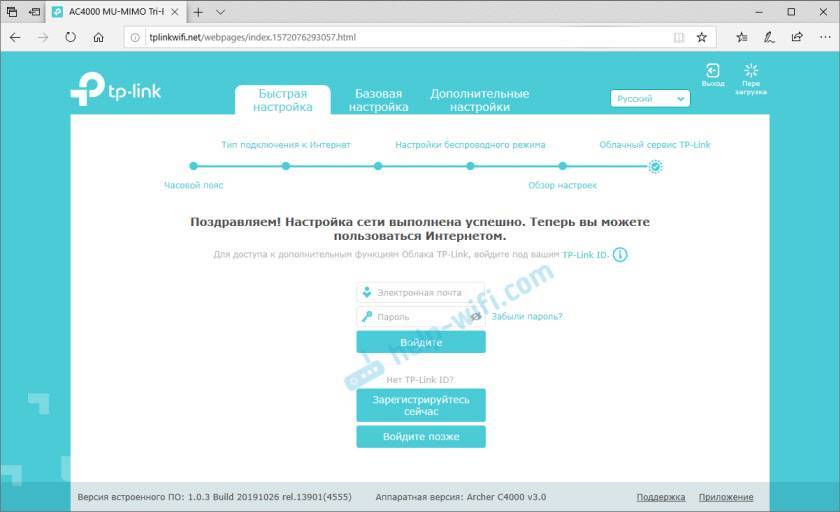Screen dimensions: 840x512
Task: Open the Русский language dropdown
Action: pyautogui.click(x=650, y=99)
